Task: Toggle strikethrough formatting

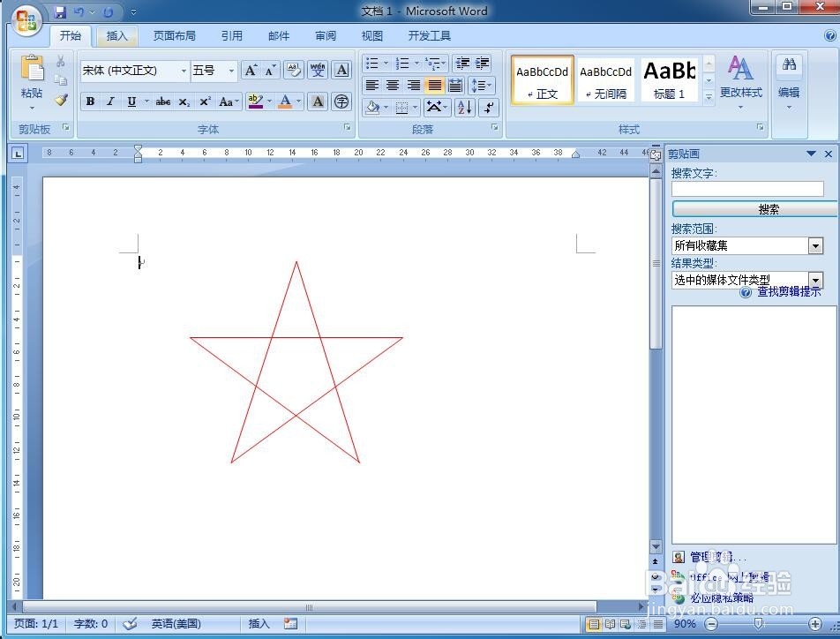Action: point(163,101)
